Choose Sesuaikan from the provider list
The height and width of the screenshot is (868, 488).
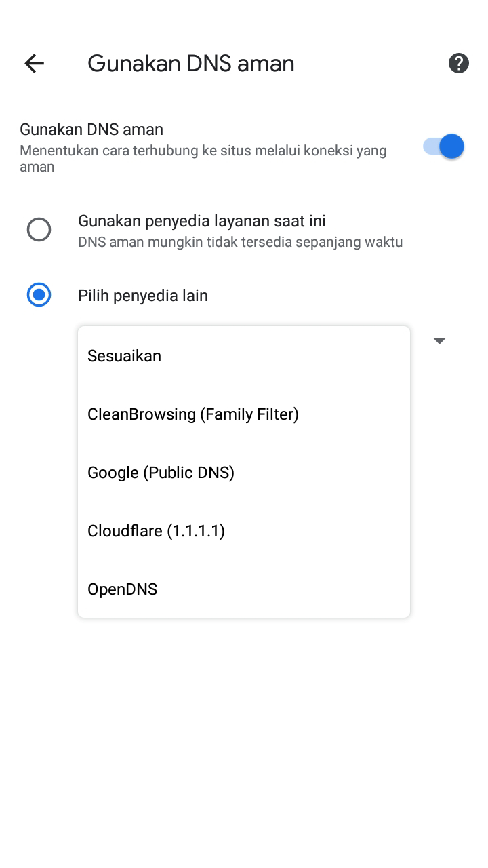[x=125, y=356]
